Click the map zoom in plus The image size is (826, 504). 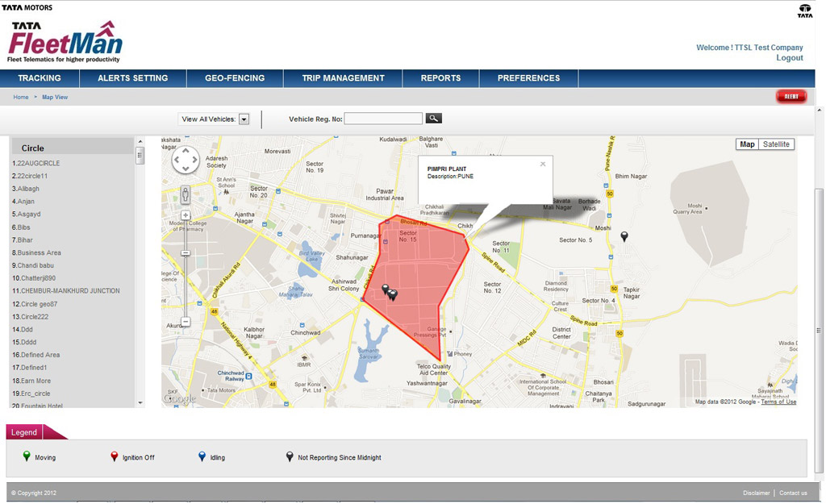coord(186,215)
